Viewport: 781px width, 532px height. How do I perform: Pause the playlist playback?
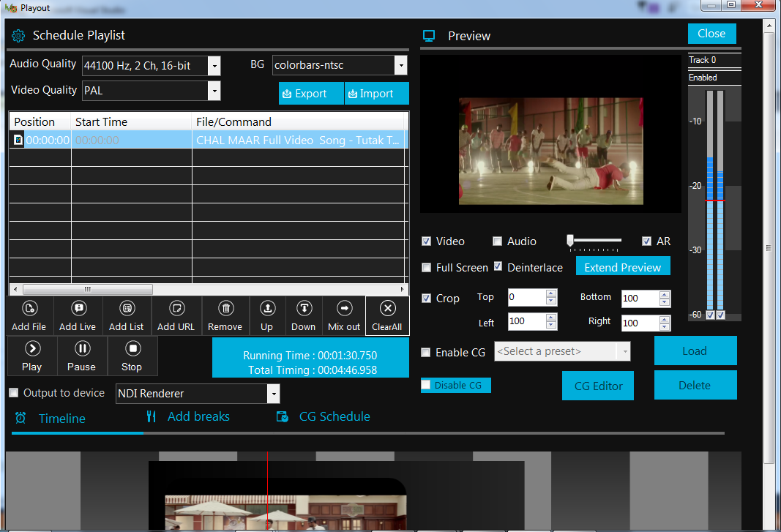(x=82, y=356)
